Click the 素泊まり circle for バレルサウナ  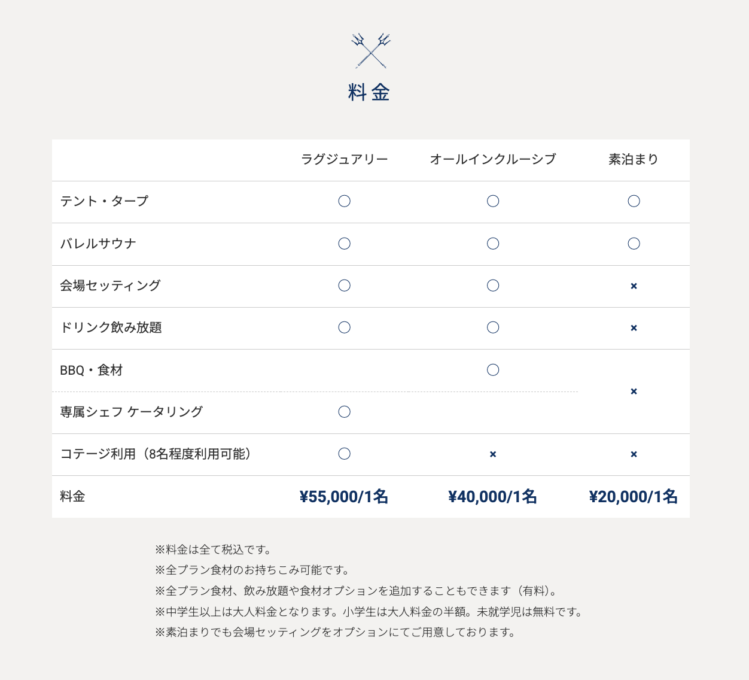coord(633,243)
